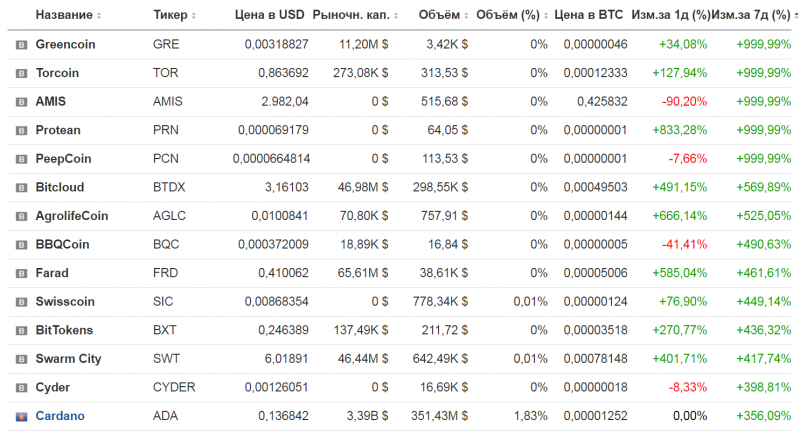Click the Protean coin icon

(21, 130)
